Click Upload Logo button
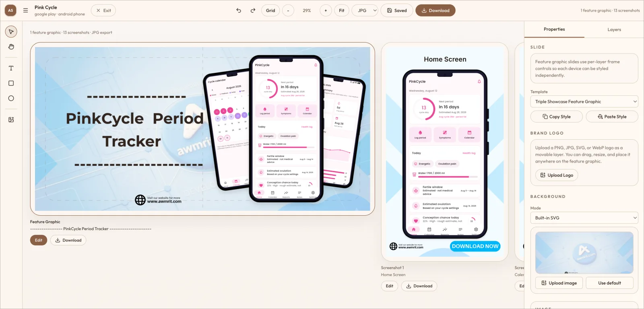Screen dimensions: 644x309 [x=557, y=175]
